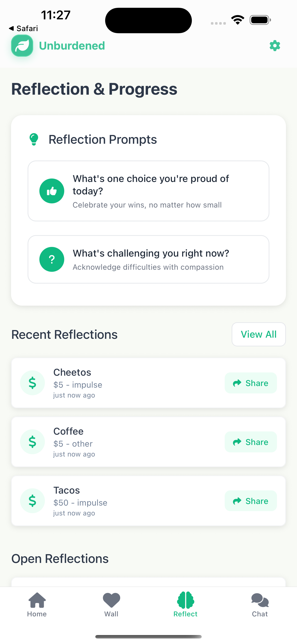The image size is (297, 644).
Task: Switch to the Wall tab
Action: tap(111, 605)
